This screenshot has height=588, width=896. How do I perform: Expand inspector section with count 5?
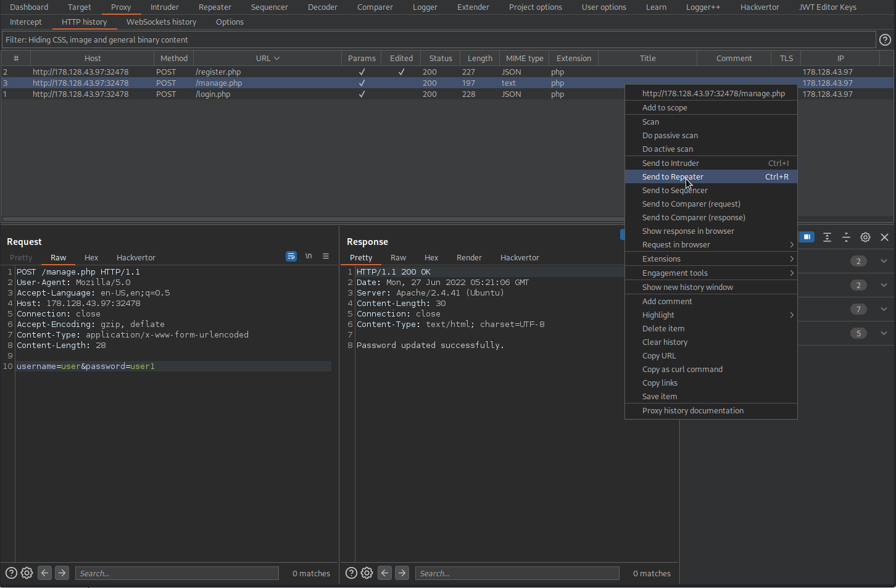pos(884,333)
